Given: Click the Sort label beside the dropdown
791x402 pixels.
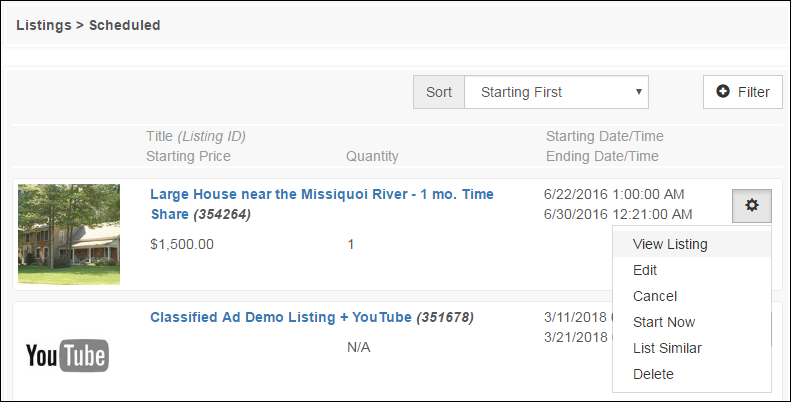Looking at the screenshot, I should click(439, 92).
